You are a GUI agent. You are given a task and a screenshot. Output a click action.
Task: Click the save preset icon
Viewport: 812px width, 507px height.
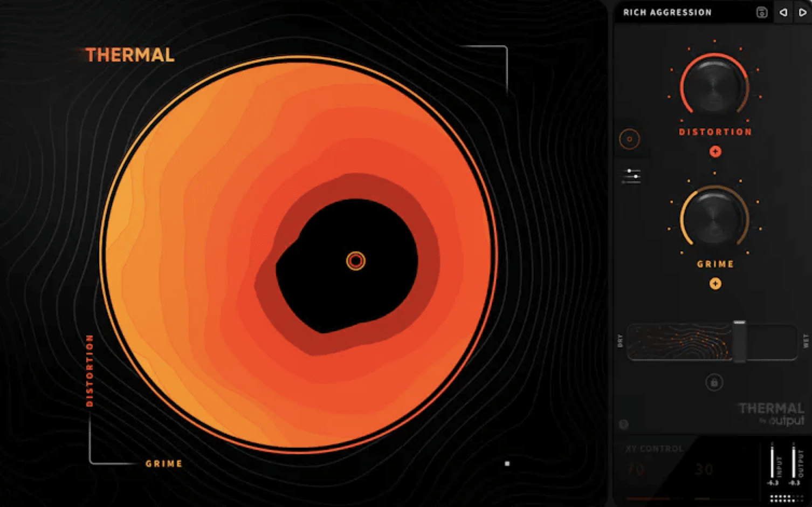(762, 12)
